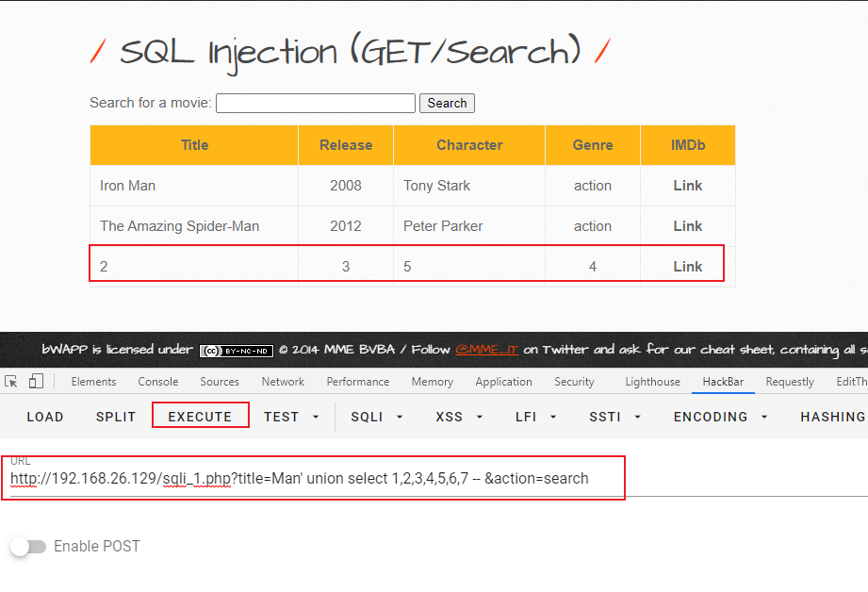Click the inspect element picker icon
The width and height of the screenshot is (868, 592).
click(11, 382)
